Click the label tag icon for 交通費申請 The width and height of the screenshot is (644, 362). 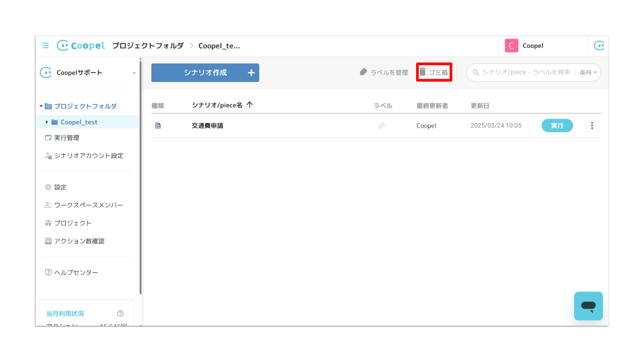click(x=382, y=126)
